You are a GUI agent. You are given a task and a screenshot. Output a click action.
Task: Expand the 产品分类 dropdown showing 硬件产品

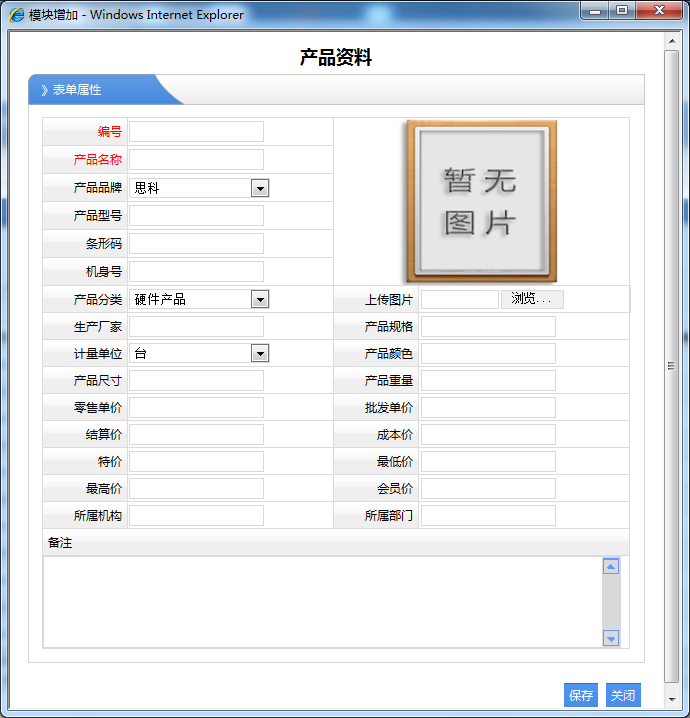[x=199, y=299]
